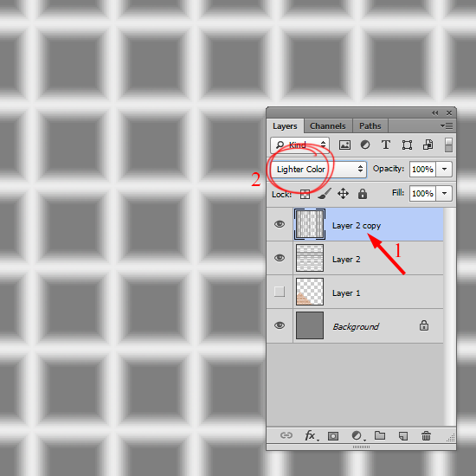Image resolution: width=476 pixels, height=476 pixels.
Task: Switch to the Channels tab
Action: [x=327, y=126]
